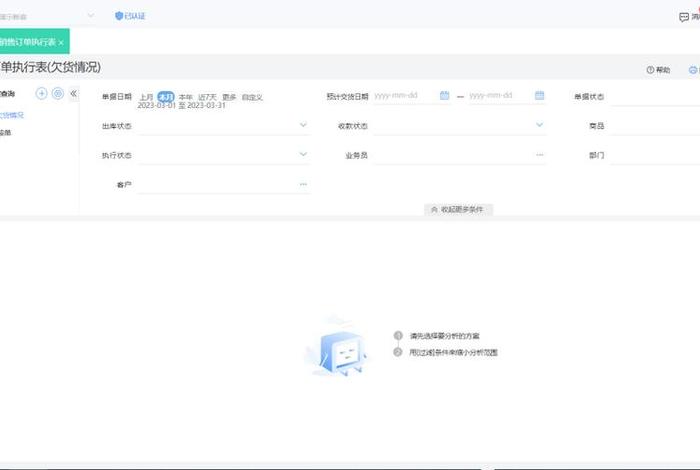Select the 欠货情况 scheme in sidebar
The height and width of the screenshot is (470, 700).
tap(12, 115)
